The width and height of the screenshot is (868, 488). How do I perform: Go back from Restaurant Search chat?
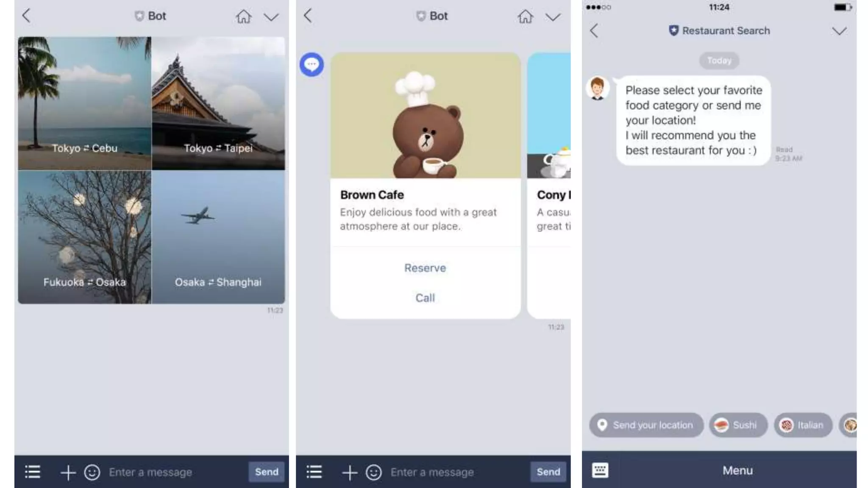point(594,31)
